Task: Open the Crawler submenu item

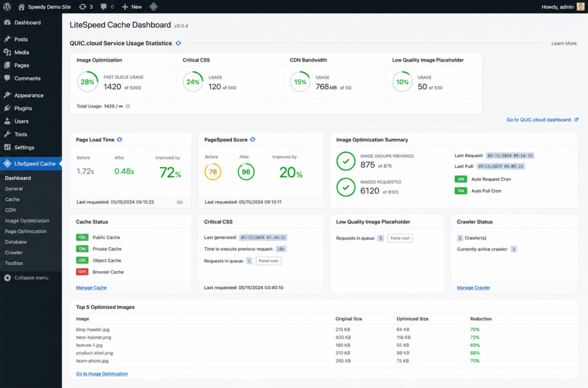Action: point(14,252)
